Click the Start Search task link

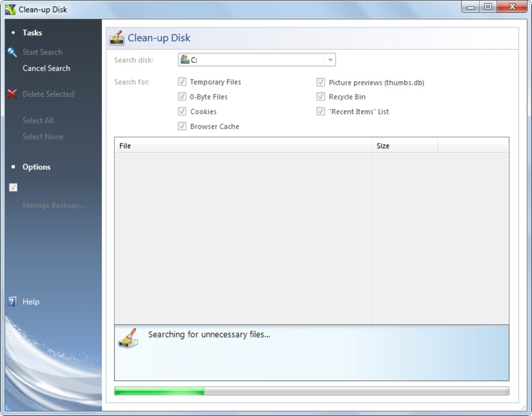pyautogui.click(x=43, y=52)
